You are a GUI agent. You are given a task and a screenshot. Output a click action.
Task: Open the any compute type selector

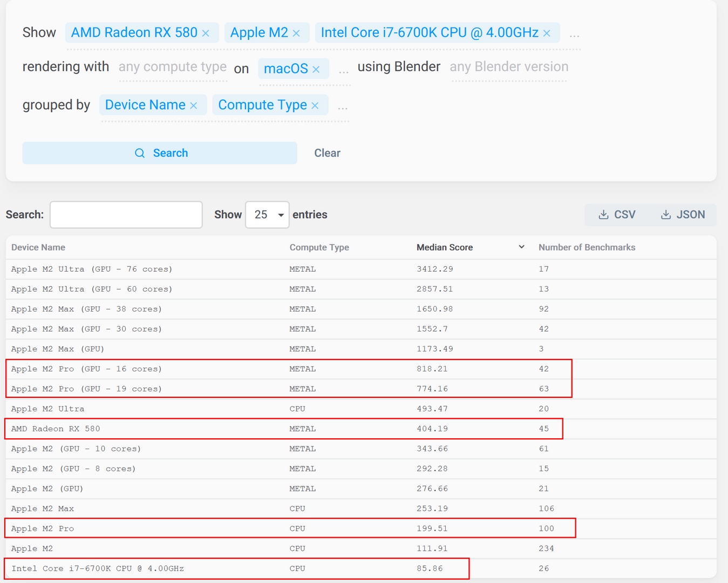pyautogui.click(x=173, y=67)
